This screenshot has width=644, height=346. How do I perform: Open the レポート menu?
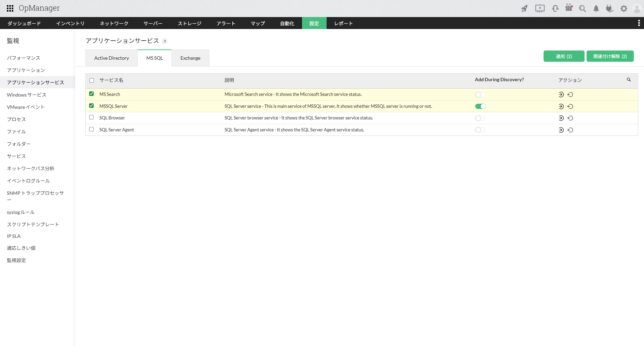(343, 23)
